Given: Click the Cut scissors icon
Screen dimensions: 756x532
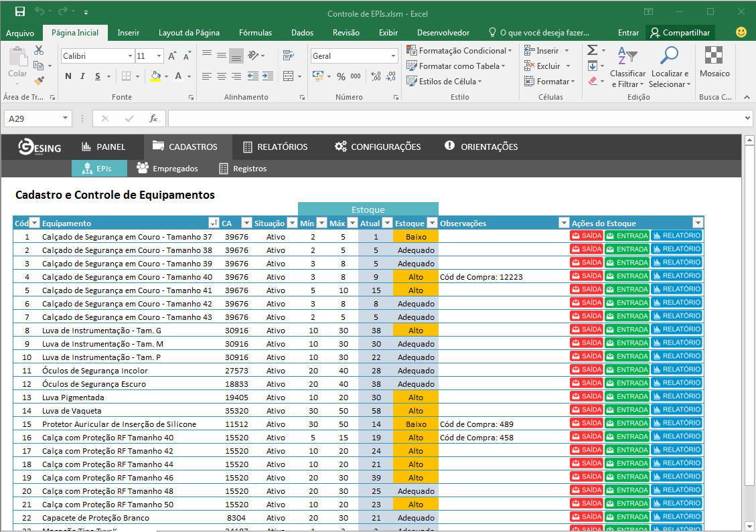Looking at the screenshot, I should 39,51.
